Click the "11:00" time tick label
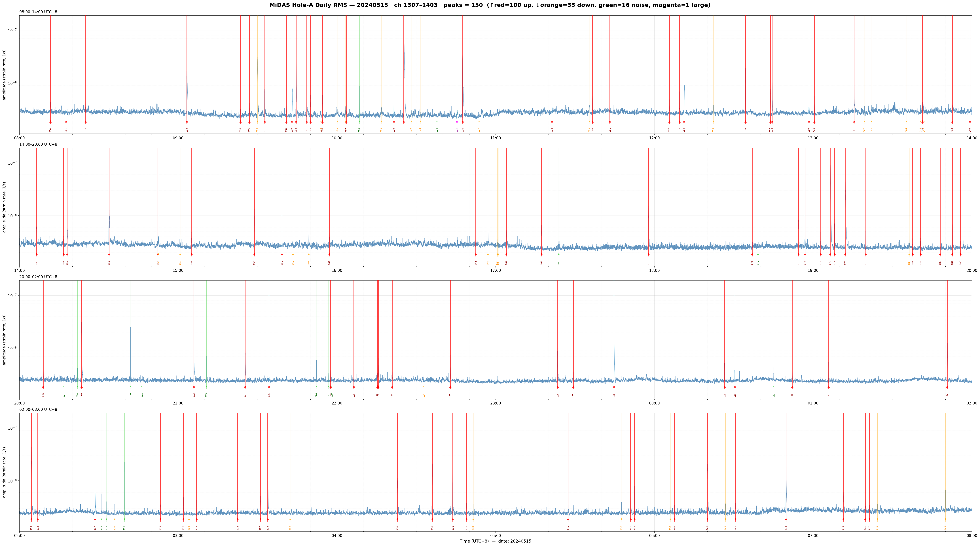Screen dimensions: 980x546 (496, 138)
